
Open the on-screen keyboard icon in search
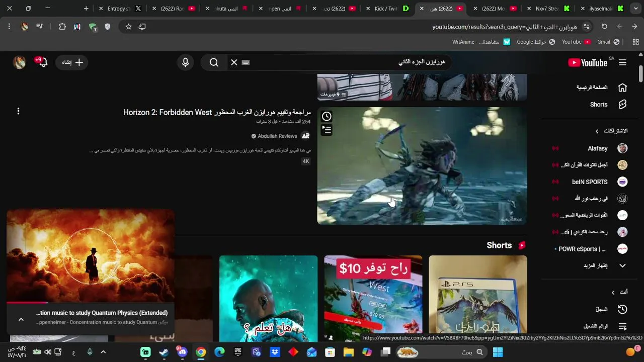click(x=246, y=62)
